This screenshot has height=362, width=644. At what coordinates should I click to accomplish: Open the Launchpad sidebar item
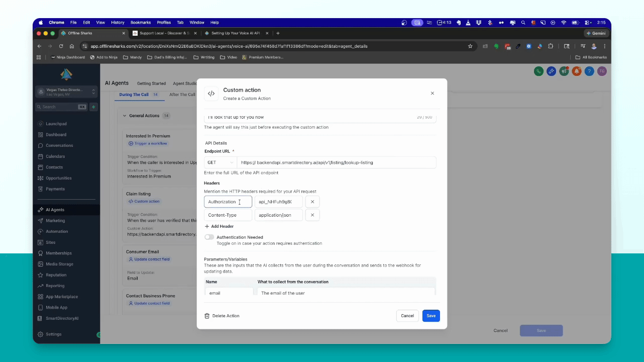56,124
